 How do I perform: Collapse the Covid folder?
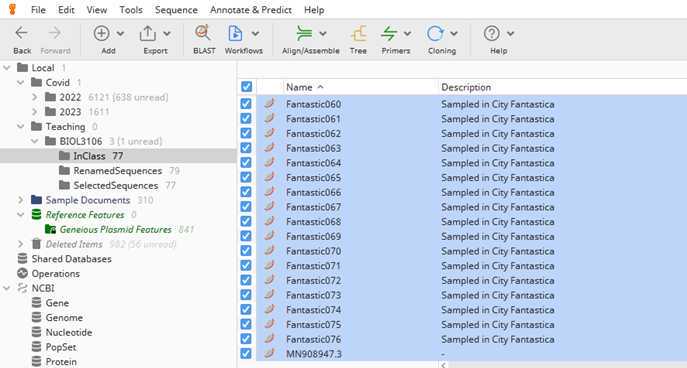click(21, 82)
